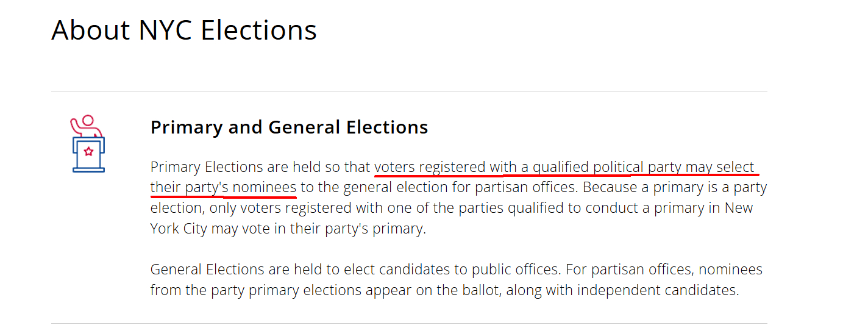
Task: Click the "Primary and General Elections" heading
Action: point(289,127)
